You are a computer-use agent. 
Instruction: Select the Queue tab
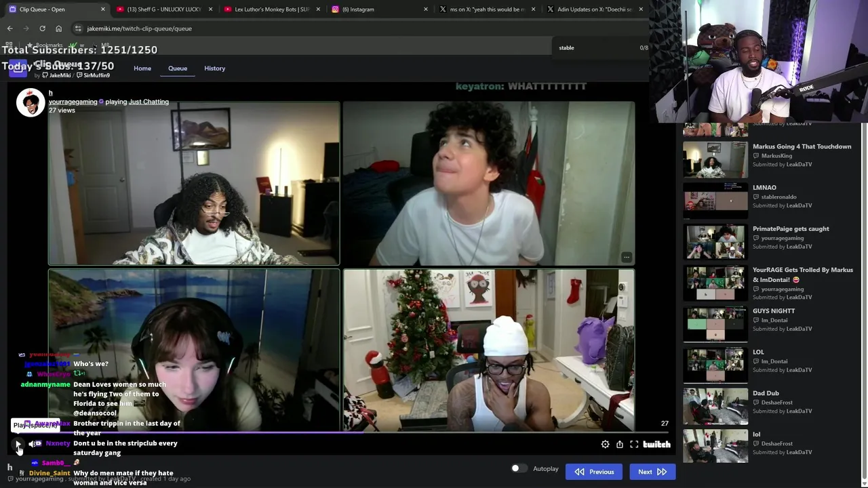[x=178, y=68]
